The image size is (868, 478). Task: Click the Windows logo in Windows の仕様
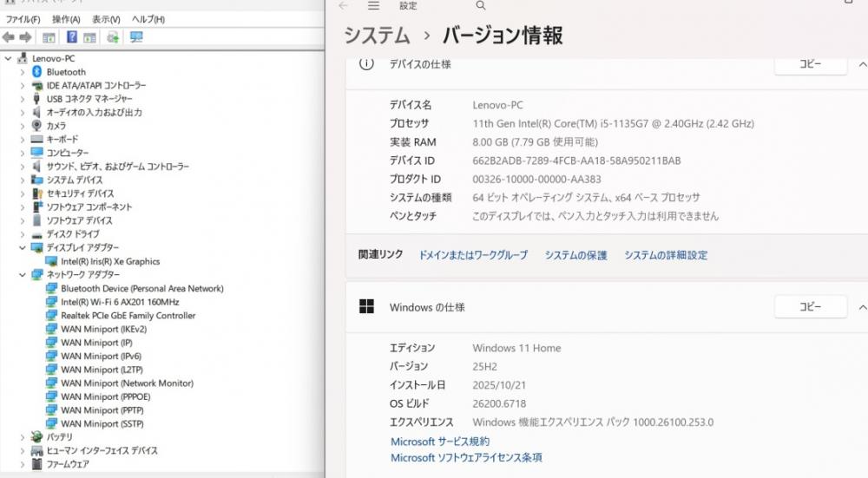pyautogui.click(x=366, y=306)
